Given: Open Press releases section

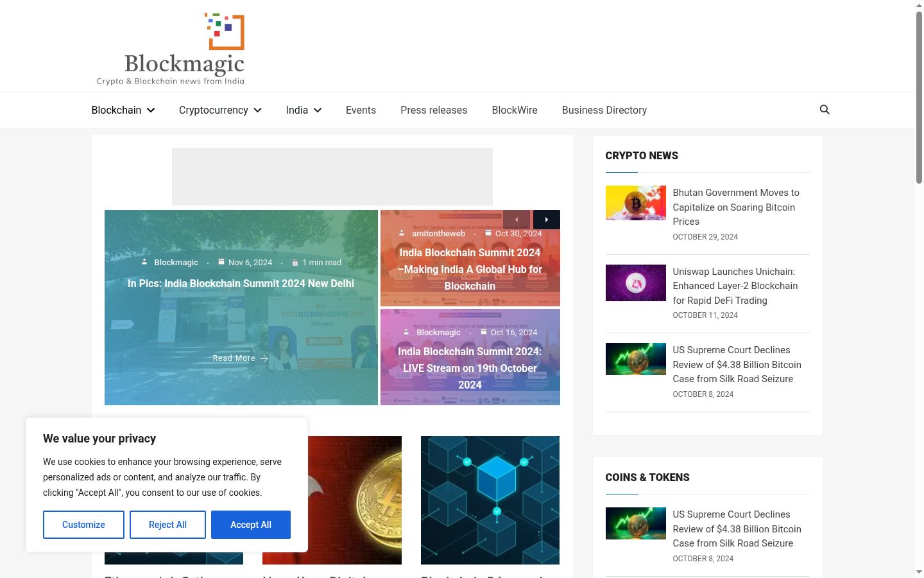Looking at the screenshot, I should pos(434,110).
